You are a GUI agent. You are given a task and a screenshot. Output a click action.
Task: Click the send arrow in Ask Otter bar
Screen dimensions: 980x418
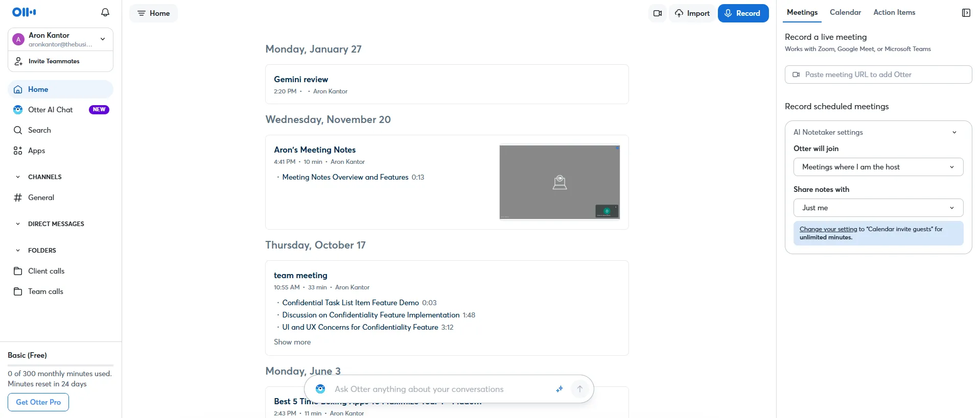[x=580, y=389]
